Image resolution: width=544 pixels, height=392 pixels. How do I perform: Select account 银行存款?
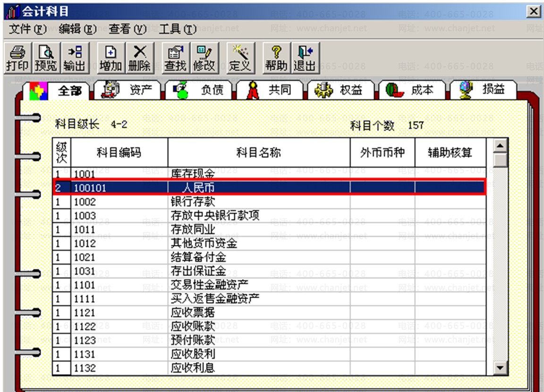point(193,202)
